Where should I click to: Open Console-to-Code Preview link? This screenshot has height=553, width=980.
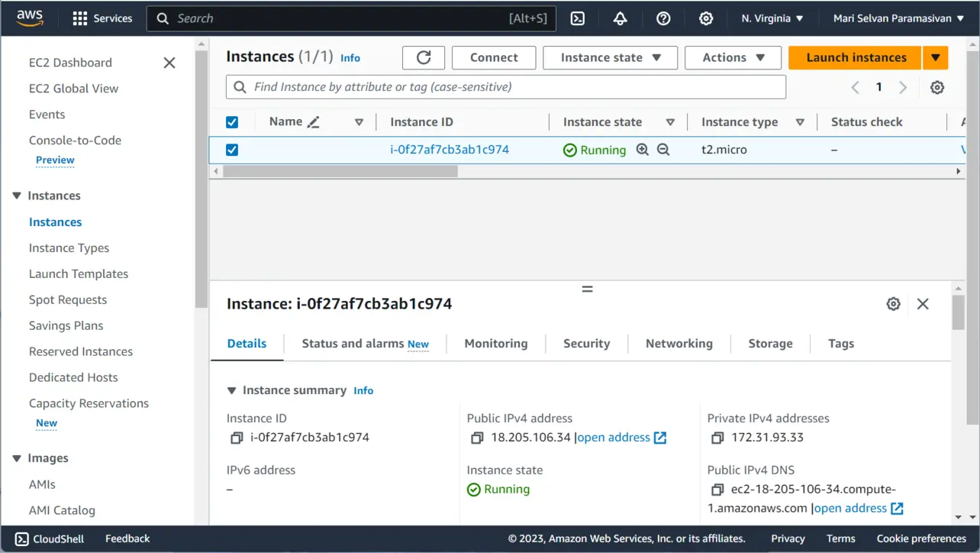pyautogui.click(x=55, y=160)
